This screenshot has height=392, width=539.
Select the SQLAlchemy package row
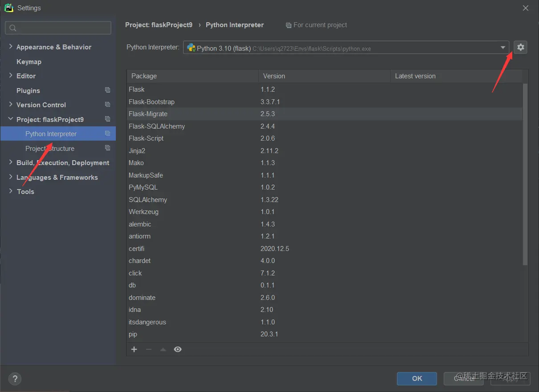click(x=325, y=200)
